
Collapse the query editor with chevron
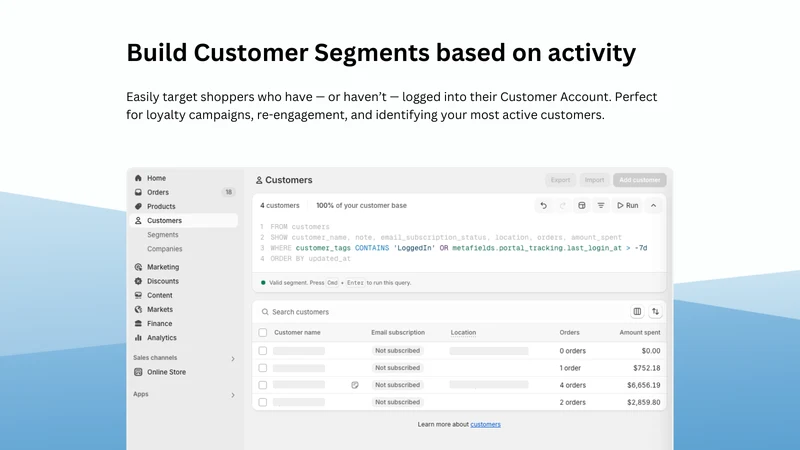click(x=654, y=206)
